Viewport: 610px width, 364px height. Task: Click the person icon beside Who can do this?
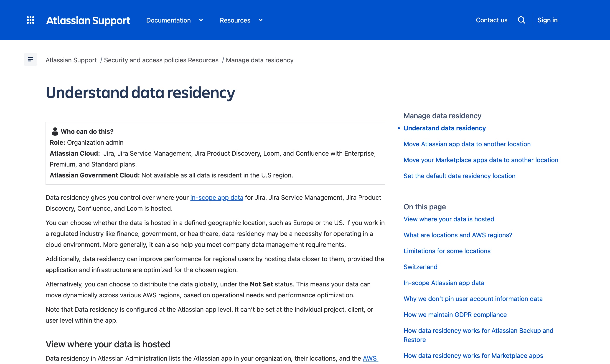pos(55,131)
